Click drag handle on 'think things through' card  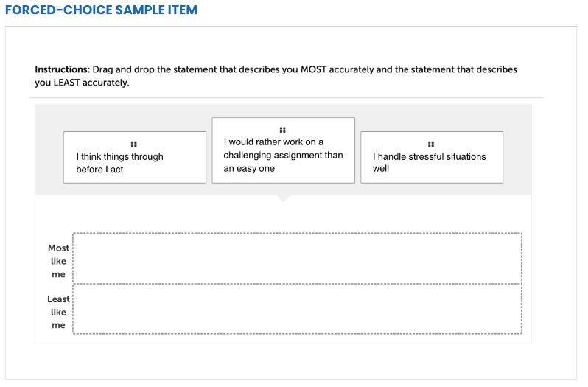click(134, 144)
